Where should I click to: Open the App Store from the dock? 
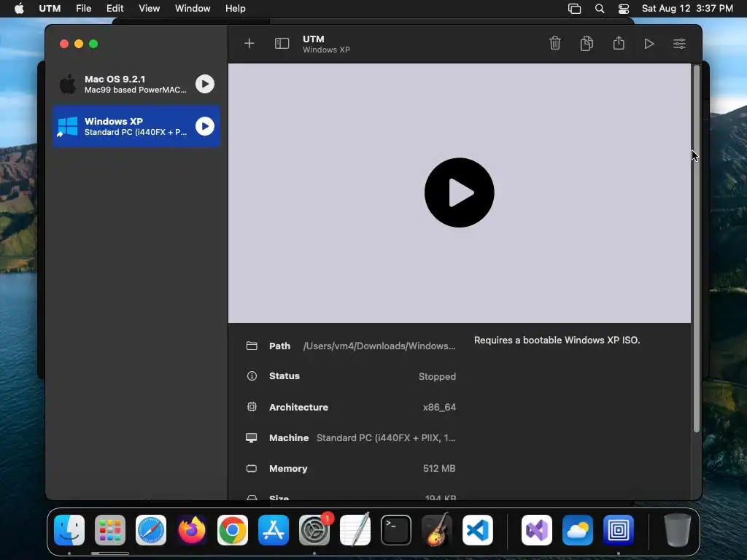[x=274, y=530]
